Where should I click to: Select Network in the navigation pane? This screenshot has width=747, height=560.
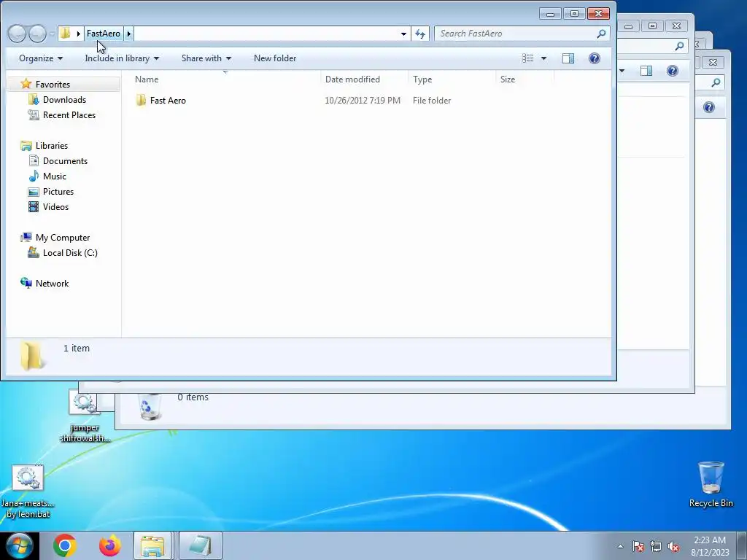click(x=52, y=284)
